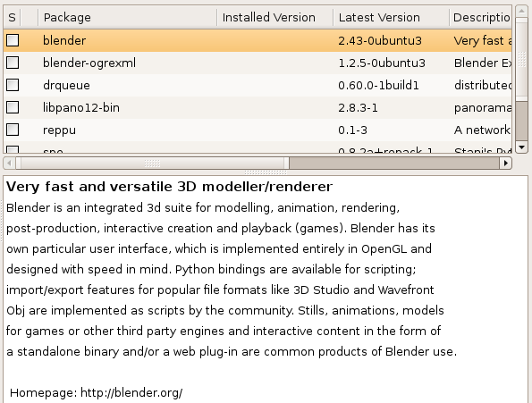This screenshot has height=403, width=532.
Task: Open the blender.org homepage link
Action: 131,393
